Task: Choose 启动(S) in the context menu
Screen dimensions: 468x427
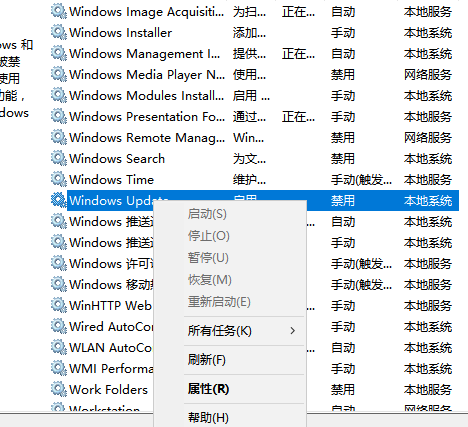Action: point(207,214)
